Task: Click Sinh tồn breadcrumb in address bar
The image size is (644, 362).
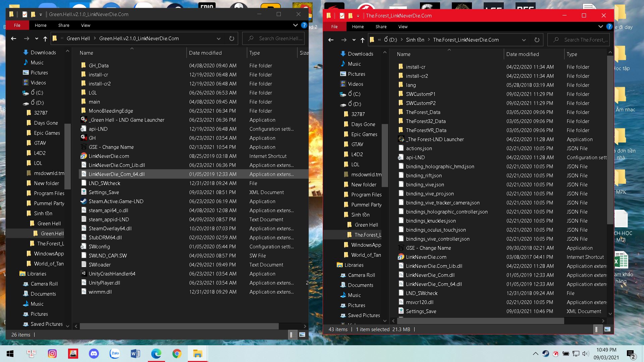Action: pos(415,40)
